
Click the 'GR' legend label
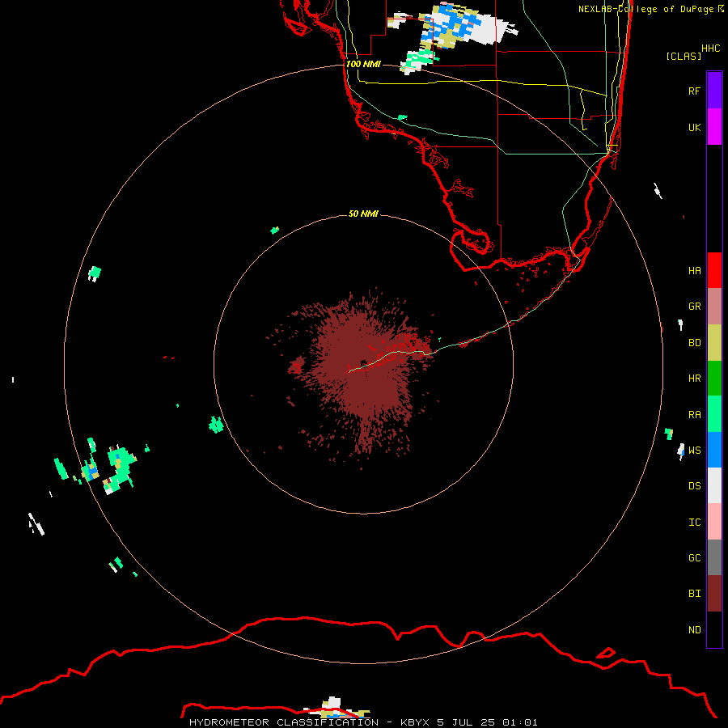coord(694,307)
